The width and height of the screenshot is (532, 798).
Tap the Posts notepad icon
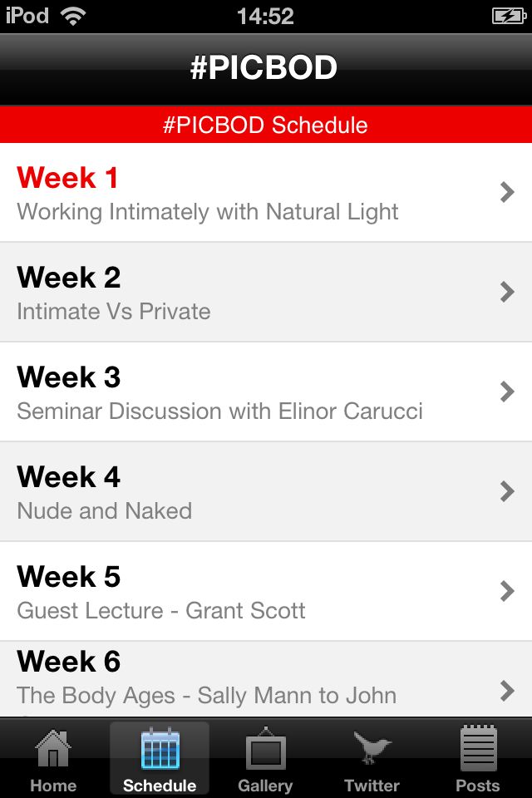[x=477, y=748]
